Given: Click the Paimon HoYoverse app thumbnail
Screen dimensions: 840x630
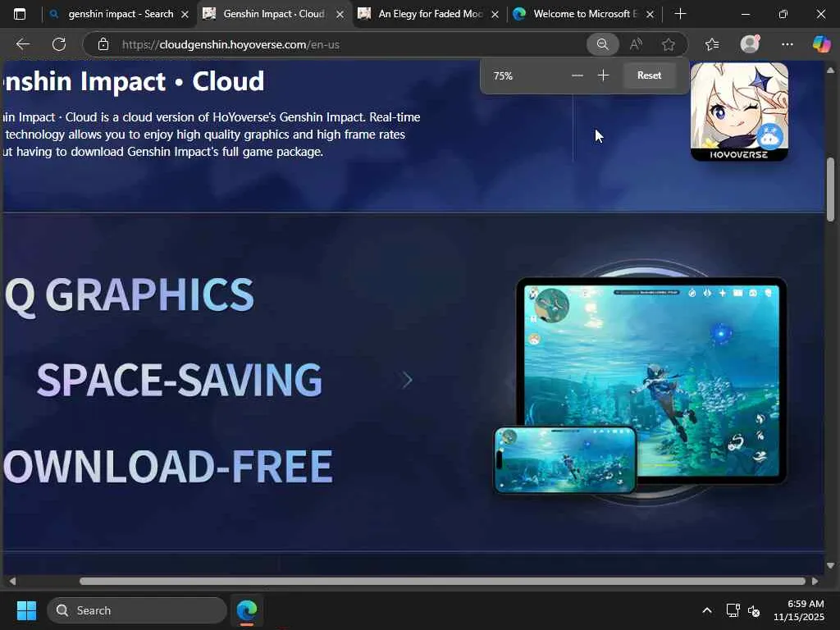Looking at the screenshot, I should tap(739, 112).
